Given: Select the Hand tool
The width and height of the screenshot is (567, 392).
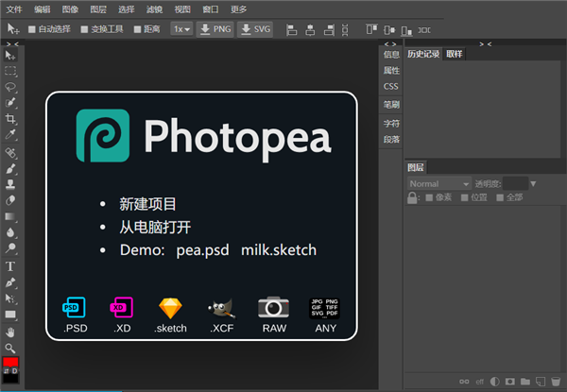Looking at the screenshot, I should click(x=10, y=332).
